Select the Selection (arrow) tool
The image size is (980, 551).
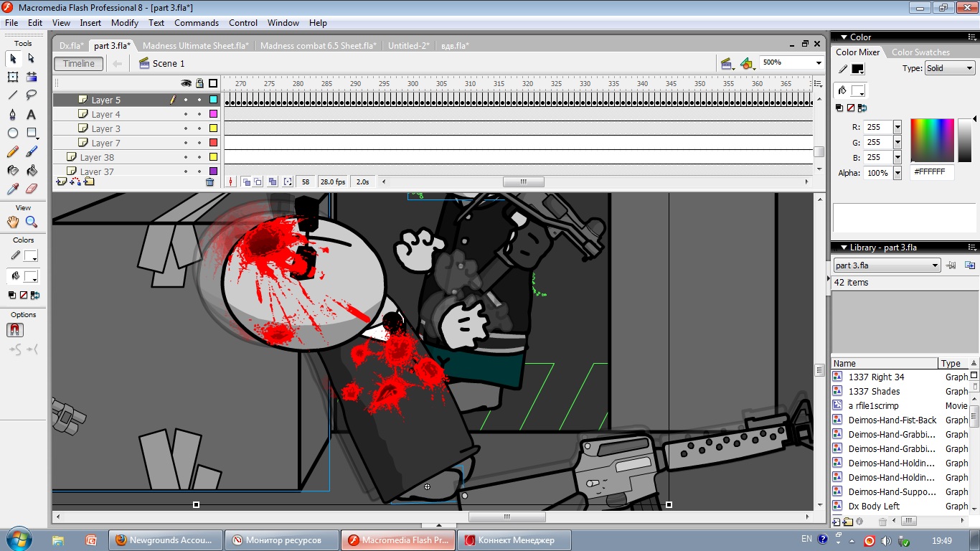(13, 58)
